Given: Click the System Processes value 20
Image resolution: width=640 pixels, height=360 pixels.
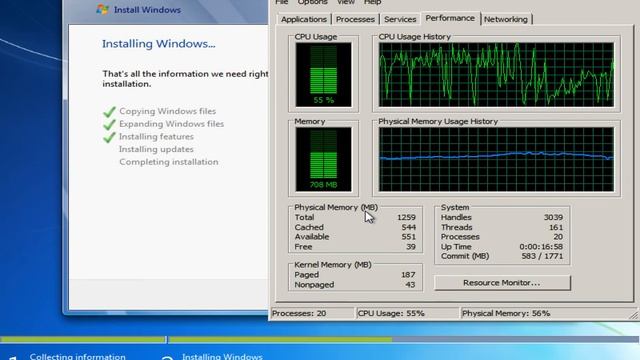Looking at the screenshot, I should point(558,237).
